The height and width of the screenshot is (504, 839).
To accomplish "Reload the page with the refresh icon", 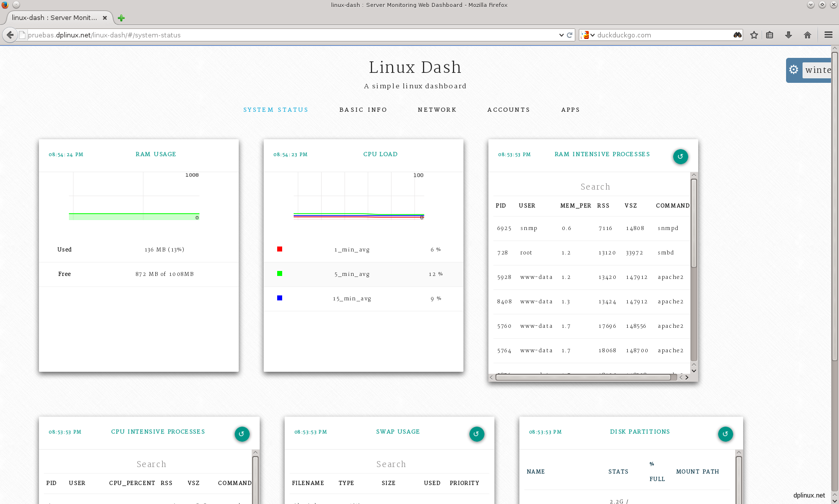I will 569,35.
